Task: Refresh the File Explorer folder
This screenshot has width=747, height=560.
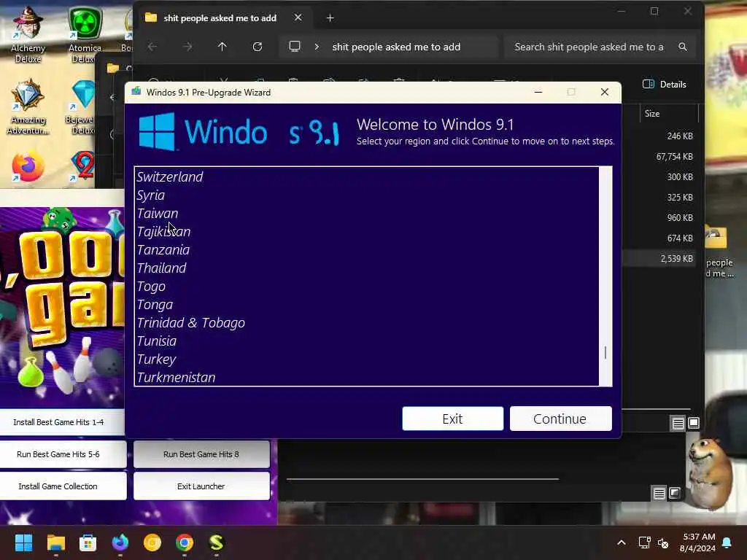Action: [x=258, y=47]
